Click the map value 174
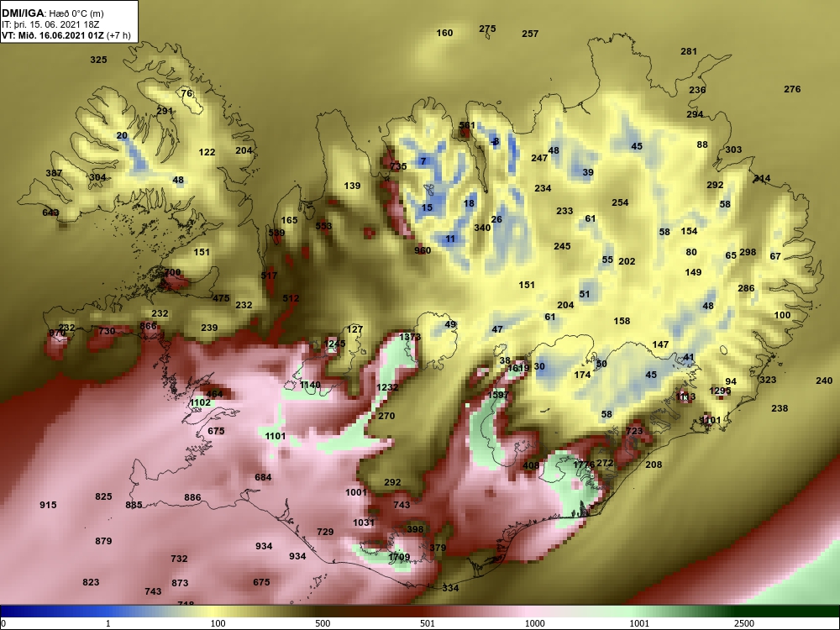 (582, 375)
